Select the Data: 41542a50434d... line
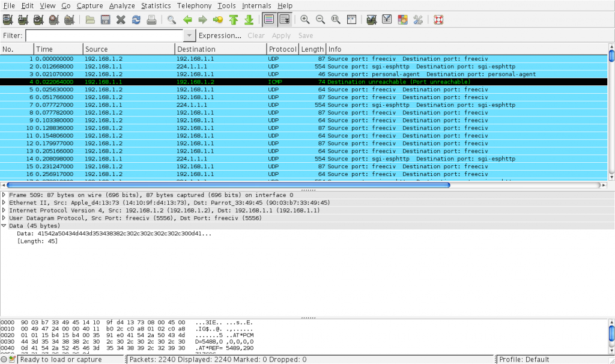 [114, 234]
